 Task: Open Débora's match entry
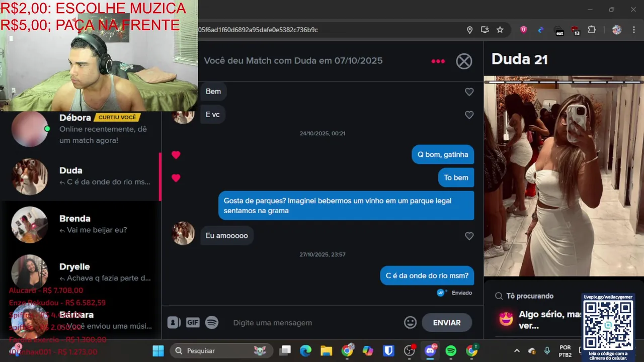pos(80,129)
